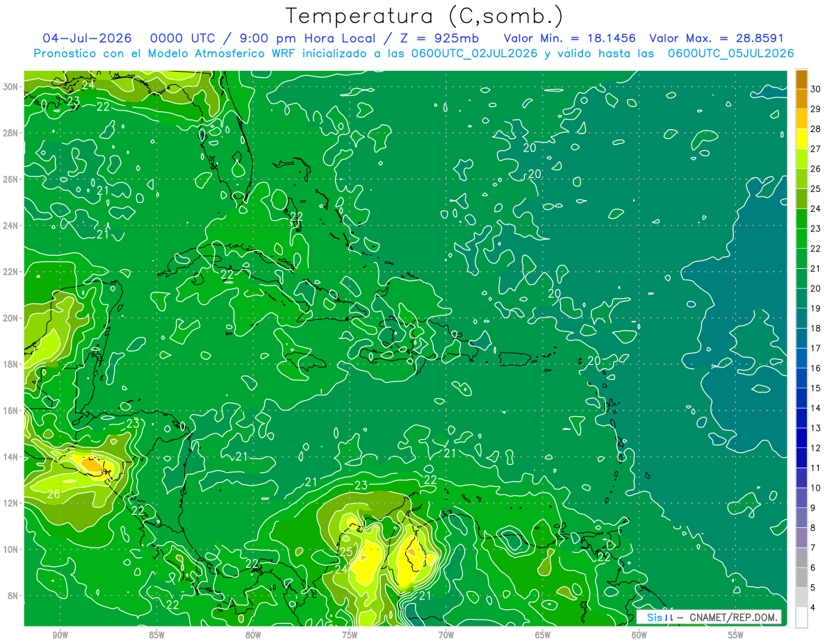Click legend scale value 28

click(x=816, y=129)
